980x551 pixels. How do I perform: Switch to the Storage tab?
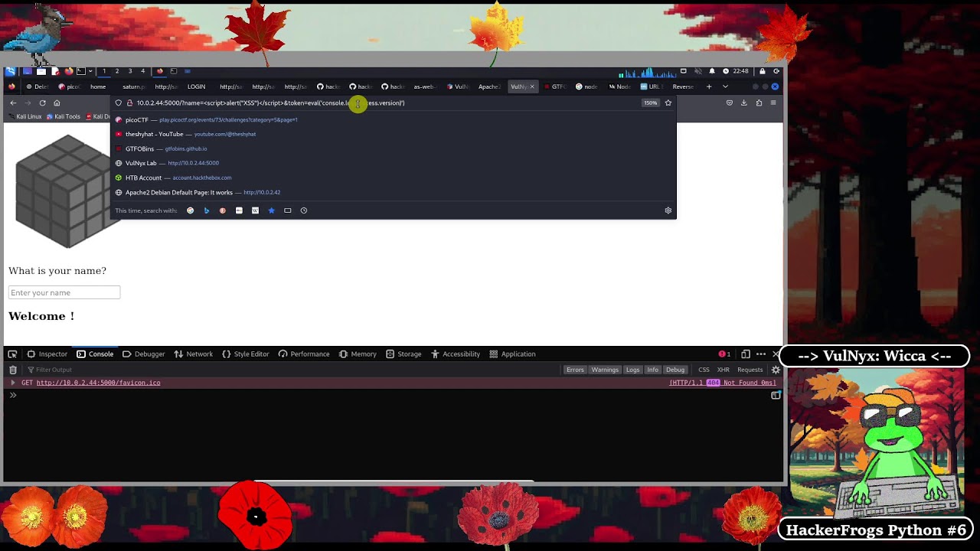(403, 354)
